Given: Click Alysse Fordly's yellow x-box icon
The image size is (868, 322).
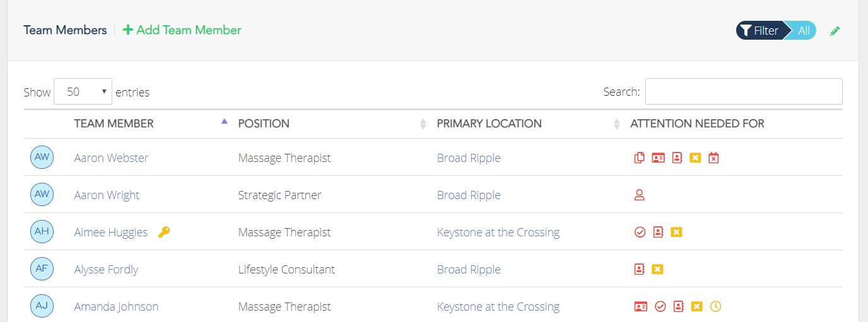Looking at the screenshot, I should (x=657, y=269).
